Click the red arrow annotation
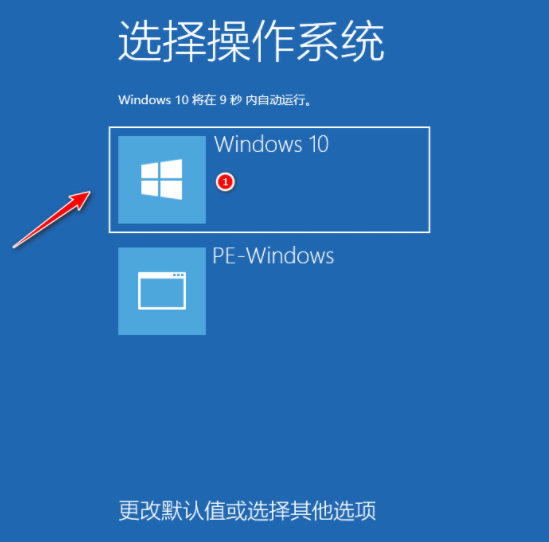The image size is (549, 542). [51, 219]
